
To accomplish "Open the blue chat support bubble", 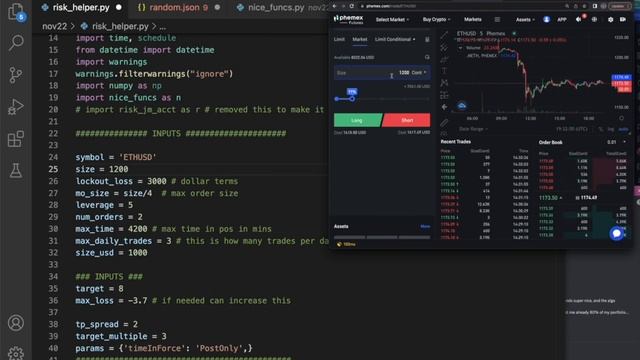I will [616, 233].
